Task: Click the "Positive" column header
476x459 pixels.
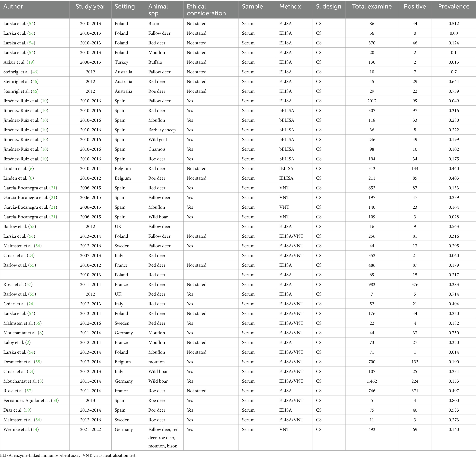Action: (x=415, y=7)
